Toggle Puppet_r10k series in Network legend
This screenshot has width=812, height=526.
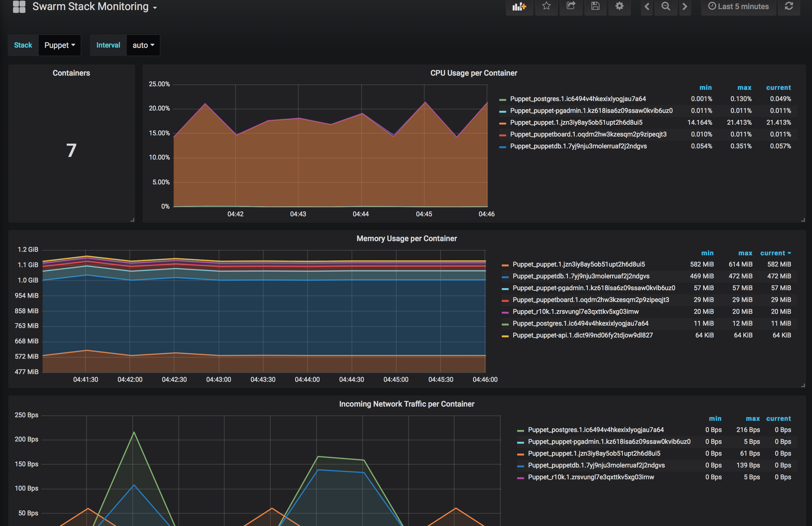[x=591, y=477]
